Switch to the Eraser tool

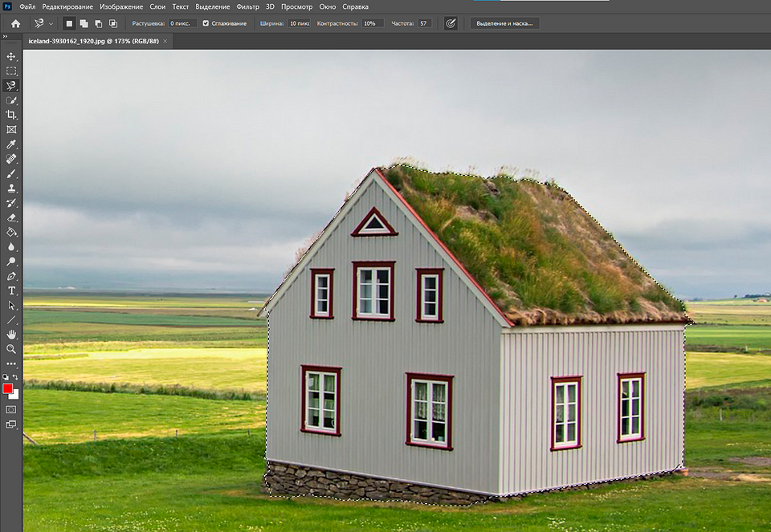(x=11, y=217)
